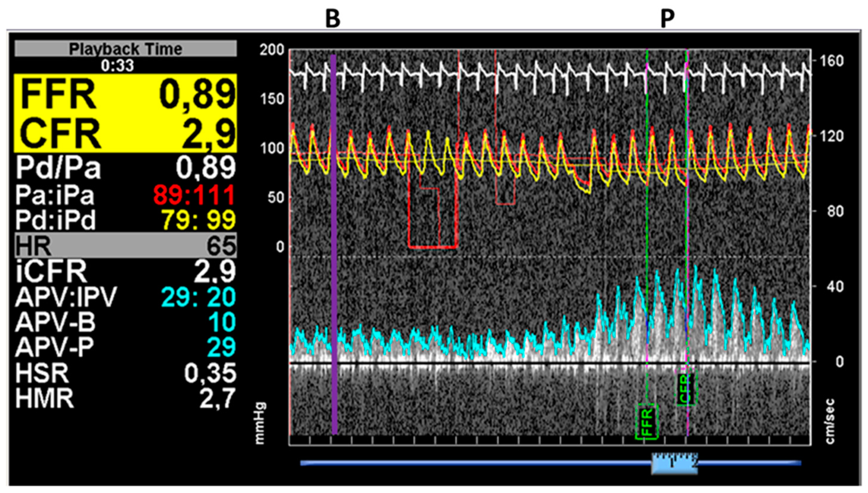The image size is (868, 493).
Task: Select the Playback Time header bar
Action: (125, 49)
